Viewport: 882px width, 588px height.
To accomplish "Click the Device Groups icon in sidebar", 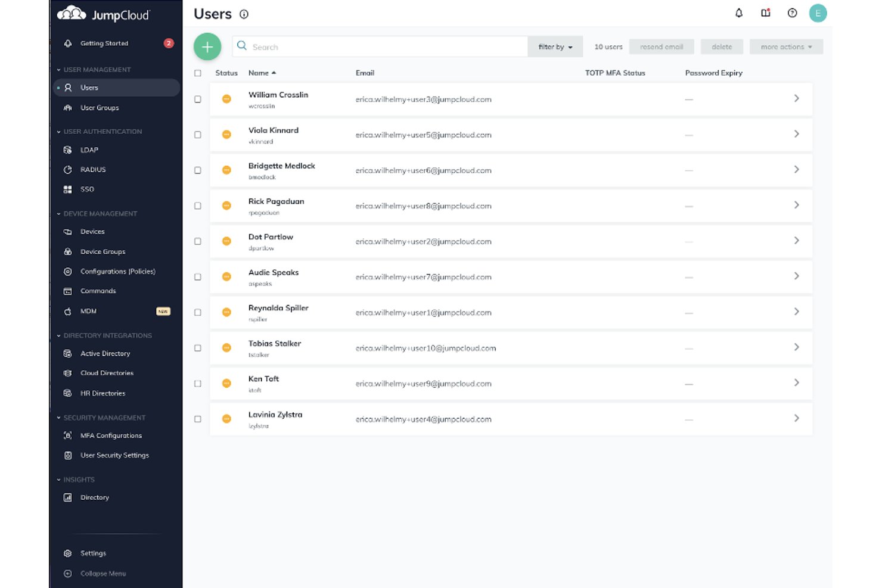I will tap(68, 252).
